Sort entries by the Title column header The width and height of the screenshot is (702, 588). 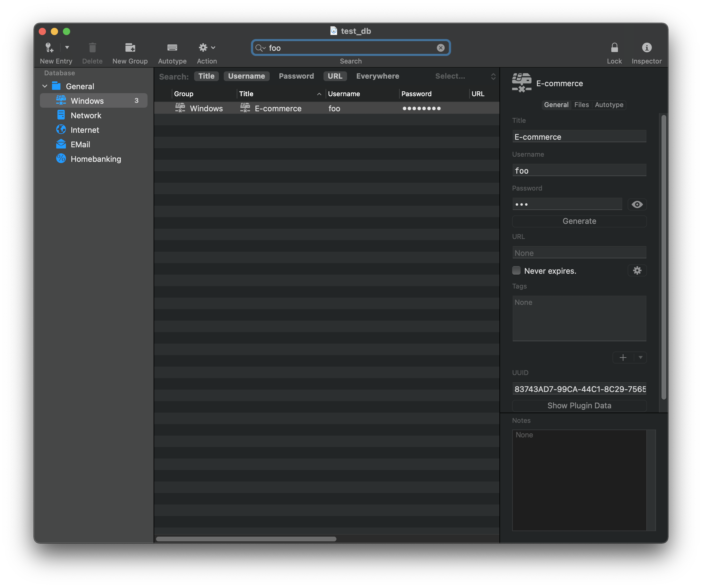(246, 94)
